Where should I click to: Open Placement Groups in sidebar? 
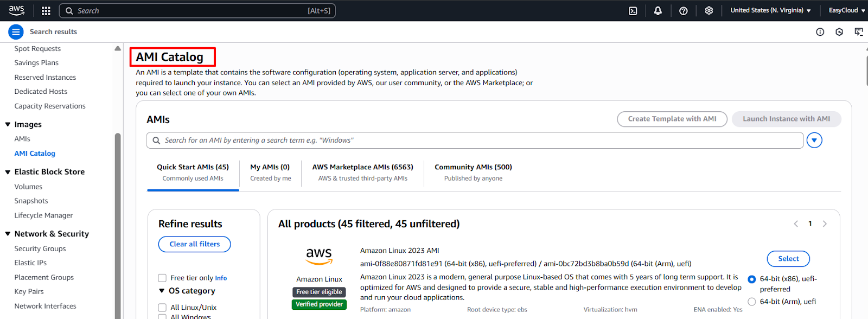(44, 278)
